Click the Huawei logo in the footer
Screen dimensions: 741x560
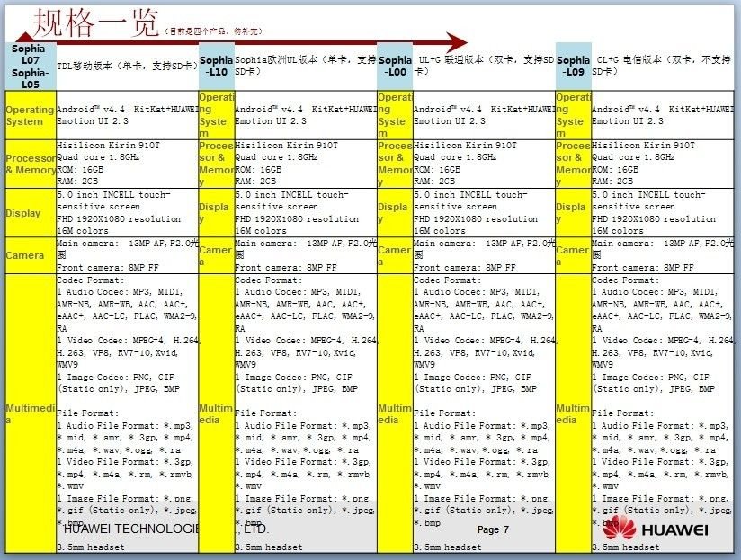(656, 528)
